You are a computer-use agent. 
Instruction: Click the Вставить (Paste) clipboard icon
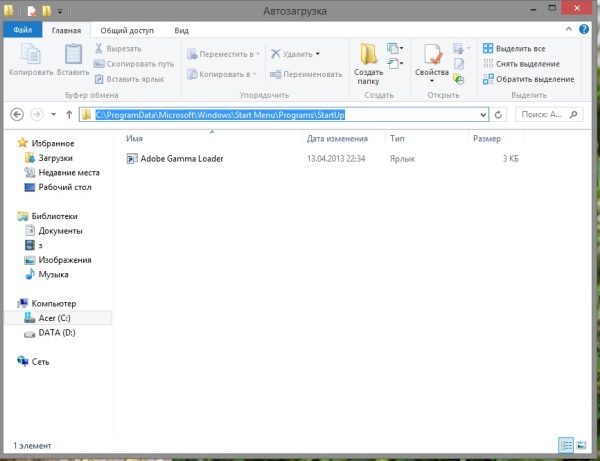[72, 58]
